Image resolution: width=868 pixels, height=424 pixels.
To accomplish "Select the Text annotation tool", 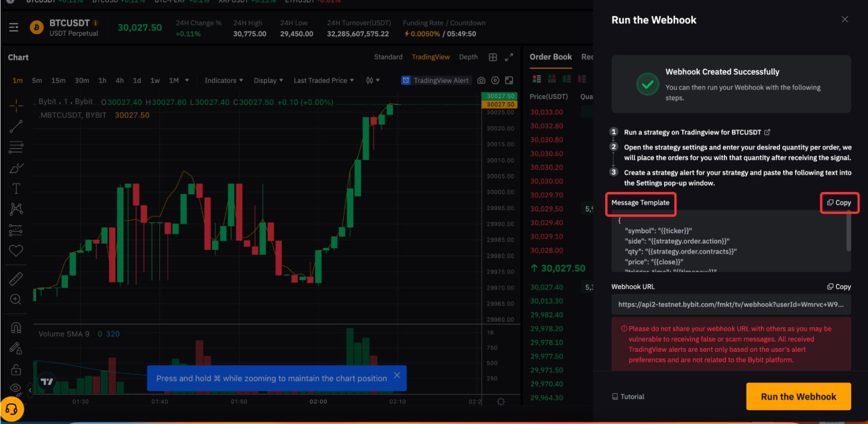I will pyautogui.click(x=16, y=189).
